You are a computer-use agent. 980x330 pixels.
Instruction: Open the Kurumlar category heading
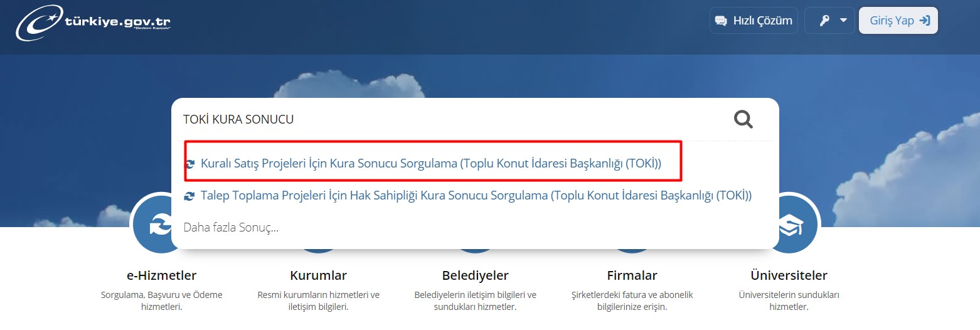point(319,275)
